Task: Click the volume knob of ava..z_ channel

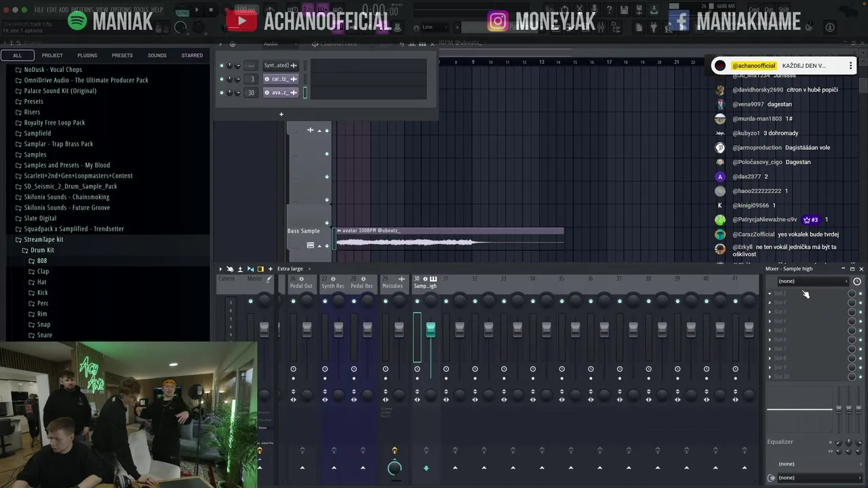Action: point(239,92)
